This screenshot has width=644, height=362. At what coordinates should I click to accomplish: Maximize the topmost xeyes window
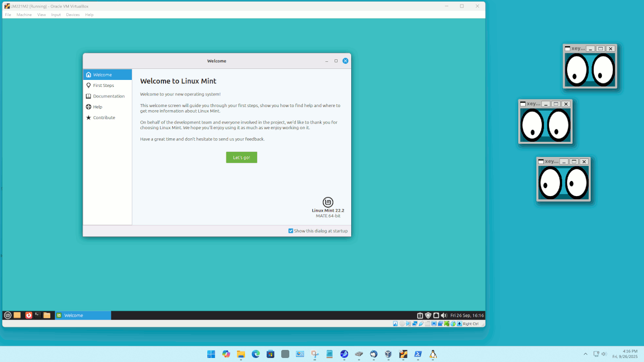tap(600, 49)
